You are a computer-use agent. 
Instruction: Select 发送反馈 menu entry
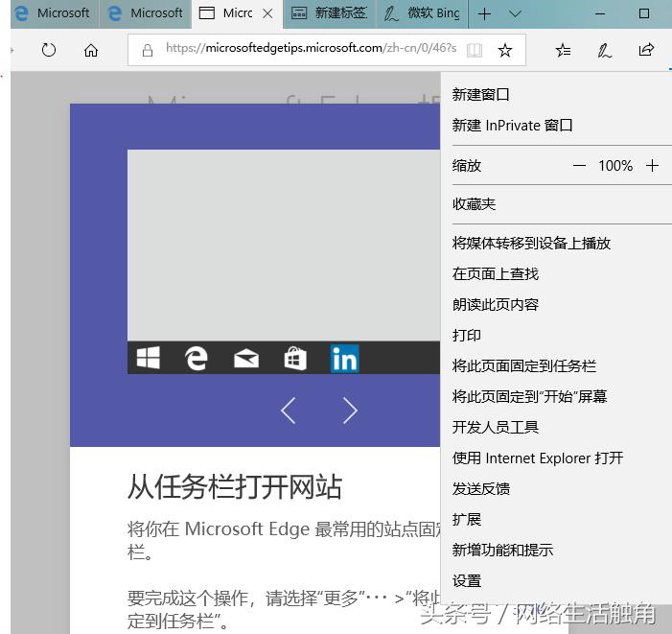click(x=480, y=488)
